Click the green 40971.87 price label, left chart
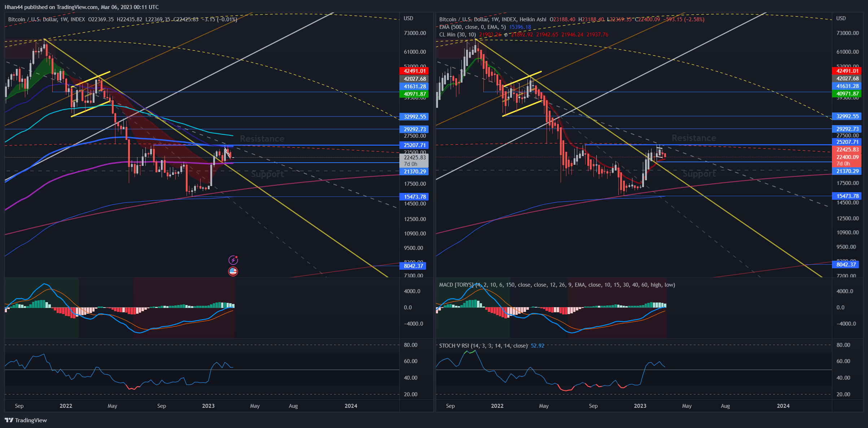 click(x=414, y=94)
